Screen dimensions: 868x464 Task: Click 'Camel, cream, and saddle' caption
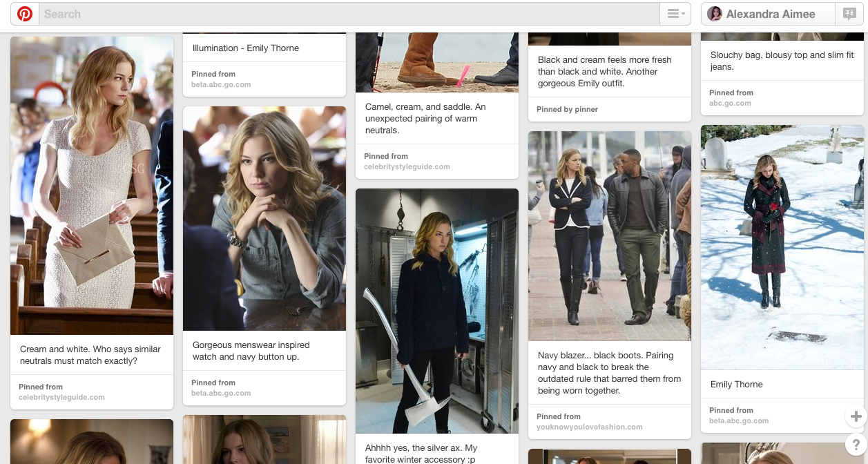425,118
